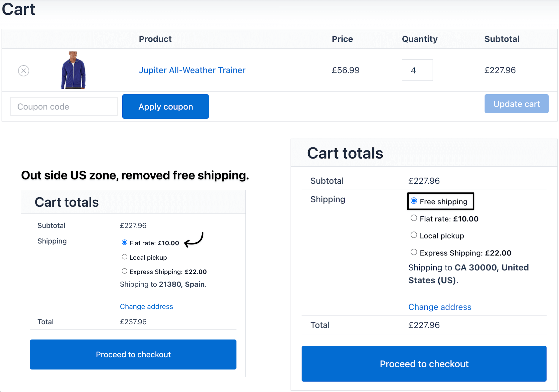This screenshot has height=392, width=559.
Task: Proceed to checkout with £237.96 total
Action: (x=133, y=354)
